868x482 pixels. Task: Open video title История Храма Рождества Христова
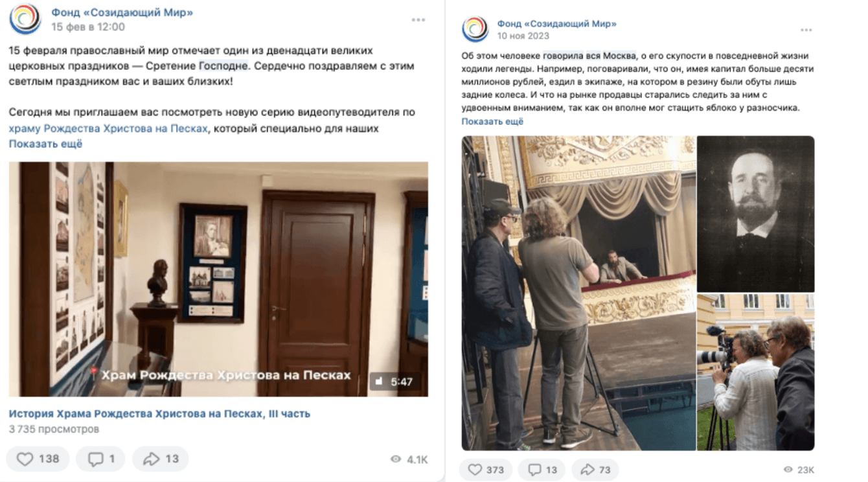(159, 413)
